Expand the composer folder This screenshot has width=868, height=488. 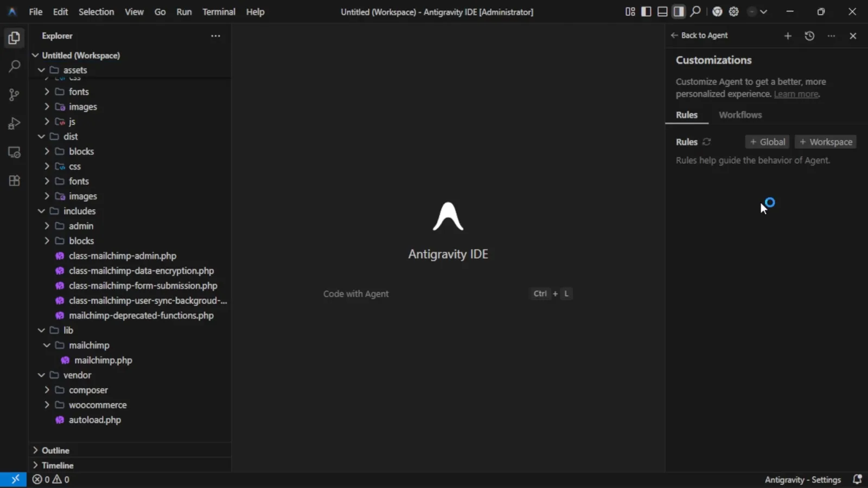47,390
